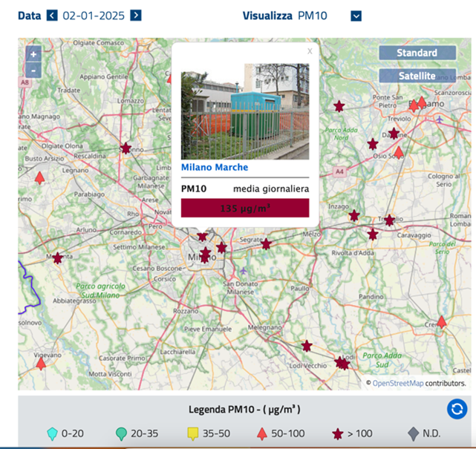Click the blue refresh icon beside legend
Viewport: 476px width, 449px height.
tap(457, 409)
